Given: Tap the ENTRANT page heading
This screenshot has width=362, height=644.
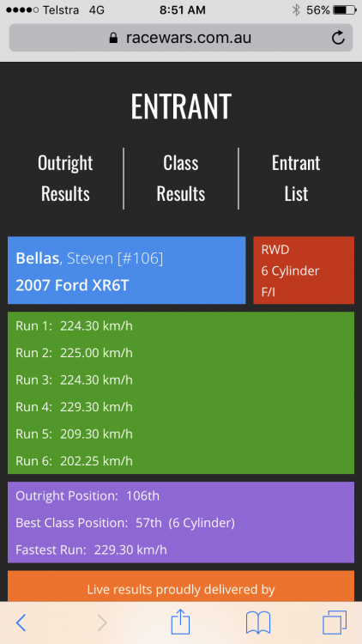Looking at the screenshot, I should tap(181, 106).
